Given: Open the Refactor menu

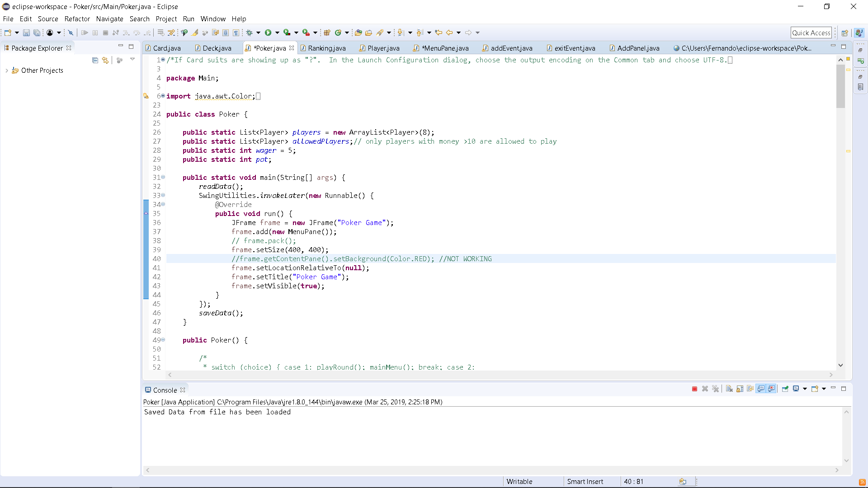Looking at the screenshot, I should click(77, 19).
